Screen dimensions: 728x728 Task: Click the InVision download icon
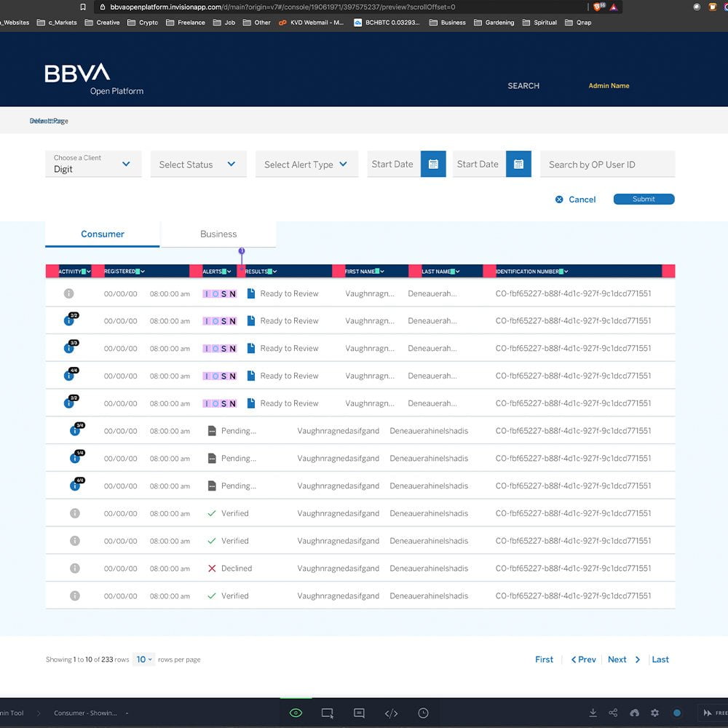tap(593, 713)
